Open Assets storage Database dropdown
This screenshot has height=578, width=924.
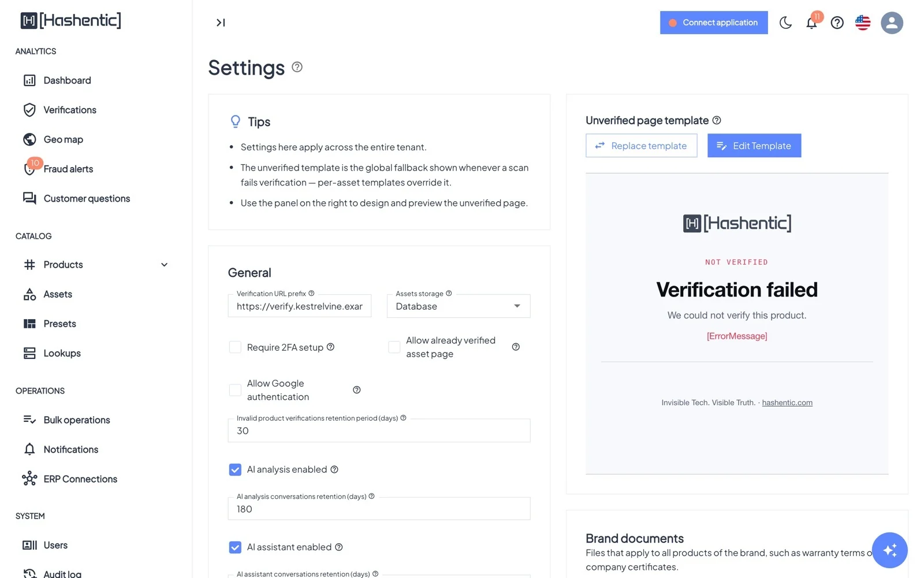(459, 306)
